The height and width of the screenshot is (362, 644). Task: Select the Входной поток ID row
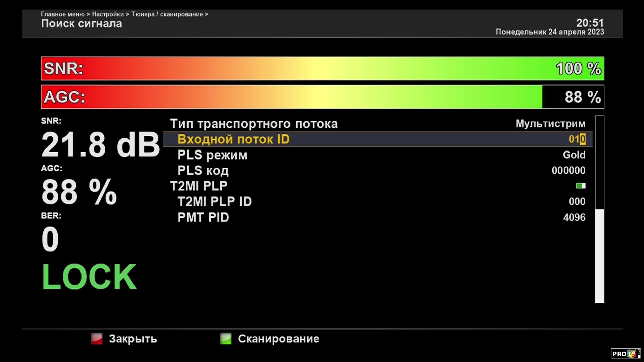coord(233,139)
